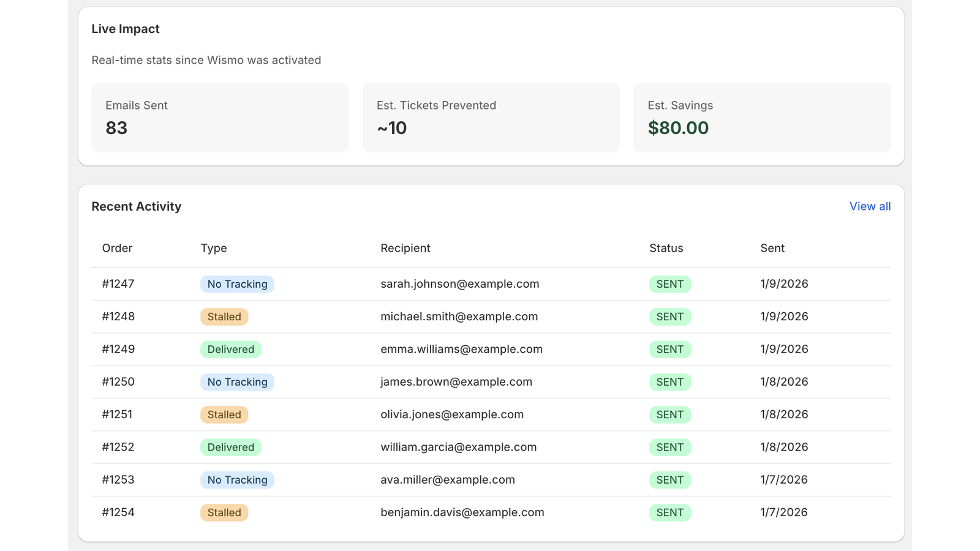This screenshot has width=980, height=551.
Task: Click the Recent Activity heading
Action: pyautogui.click(x=136, y=206)
